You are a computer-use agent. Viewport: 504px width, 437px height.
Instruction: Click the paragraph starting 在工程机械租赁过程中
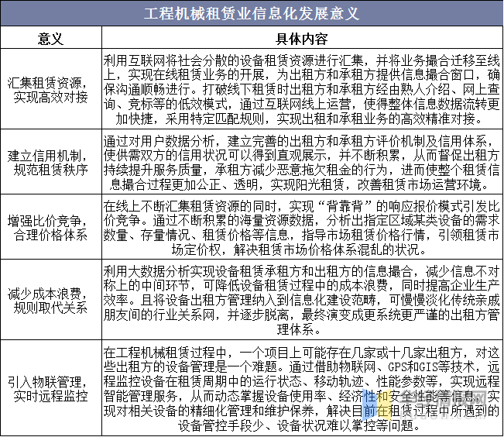click(302, 389)
